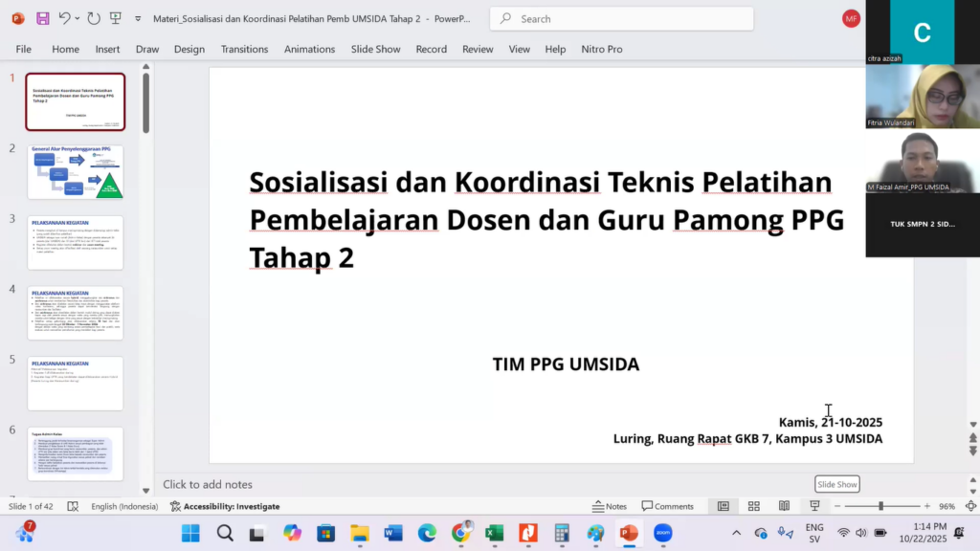
Task: Select slide 3 thumbnail in panel
Action: pyautogui.click(x=76, y=242)
